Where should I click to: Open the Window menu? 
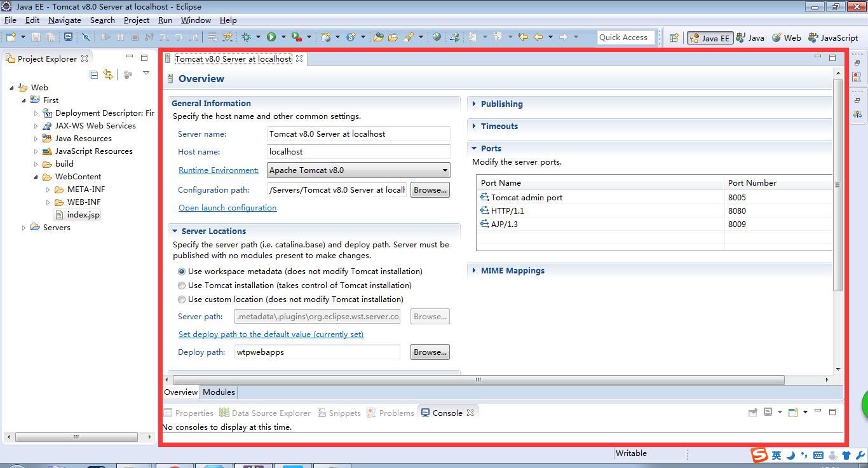[196, 20]
